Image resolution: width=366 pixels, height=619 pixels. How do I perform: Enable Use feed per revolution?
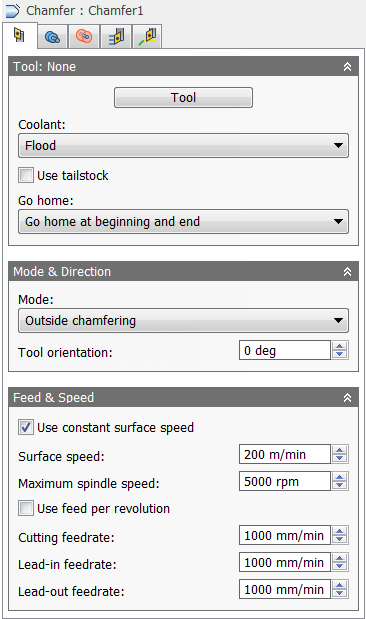[x=26, y=508]
